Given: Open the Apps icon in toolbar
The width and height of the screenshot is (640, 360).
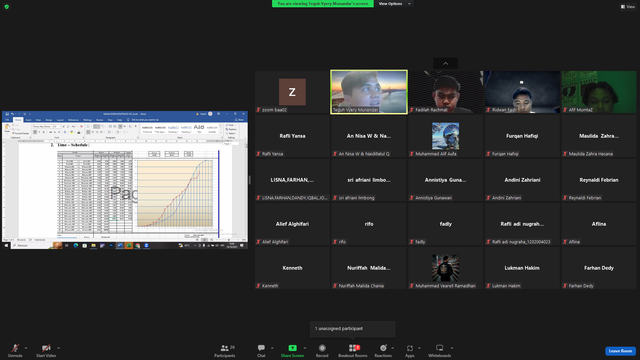Looking at the screenshot, I should click(x=410, y=348).
